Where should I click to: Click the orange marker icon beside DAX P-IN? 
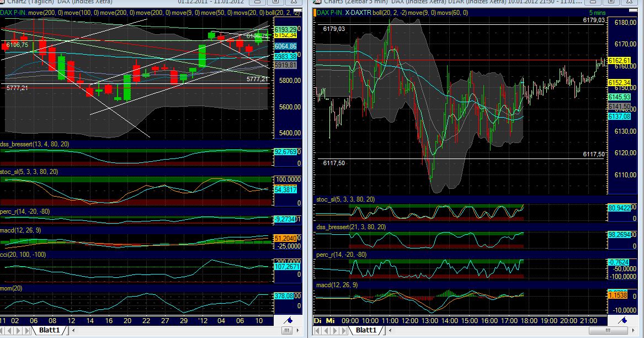(315, 12)
